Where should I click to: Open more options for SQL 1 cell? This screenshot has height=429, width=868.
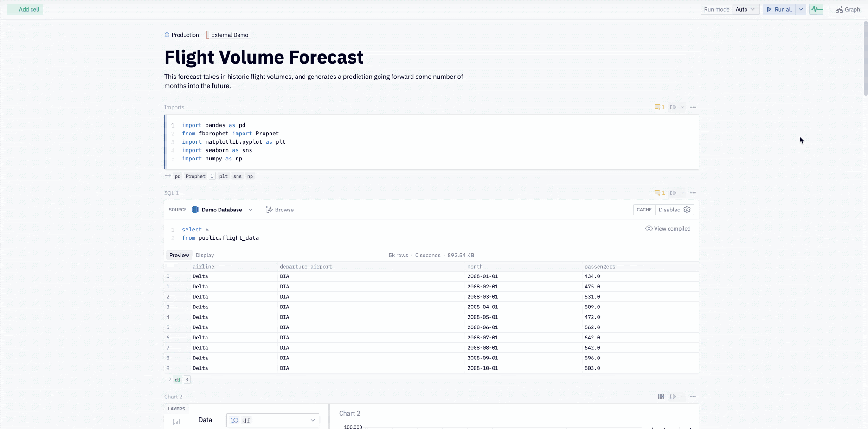point(693,193)
